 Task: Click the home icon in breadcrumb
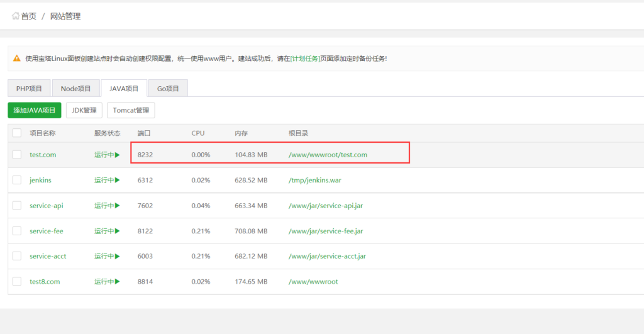tap(16, 16)
